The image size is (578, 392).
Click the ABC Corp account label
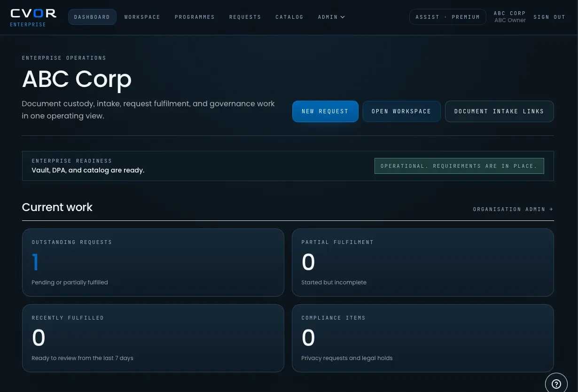[510, 17]
